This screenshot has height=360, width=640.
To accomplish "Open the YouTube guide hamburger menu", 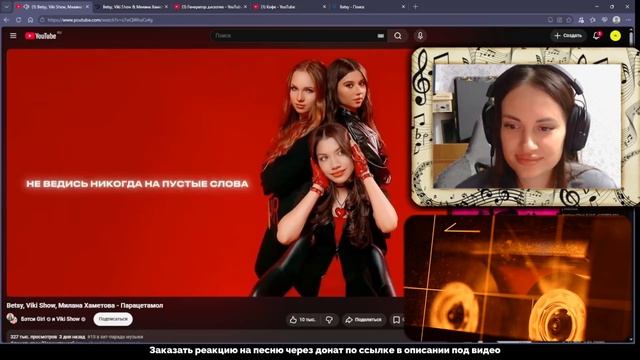I will pyautogui.click(x=13, y=36).
